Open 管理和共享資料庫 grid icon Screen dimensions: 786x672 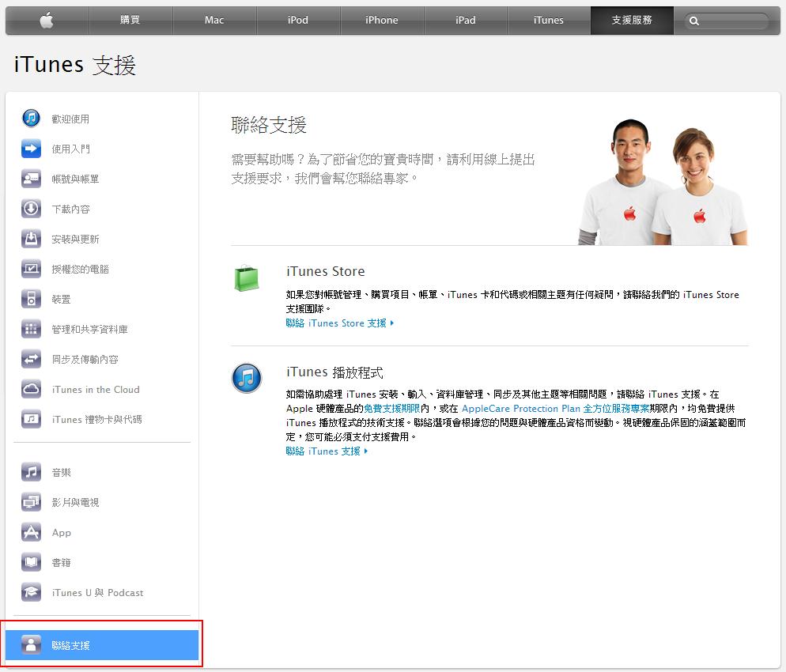tap(31, 329)
